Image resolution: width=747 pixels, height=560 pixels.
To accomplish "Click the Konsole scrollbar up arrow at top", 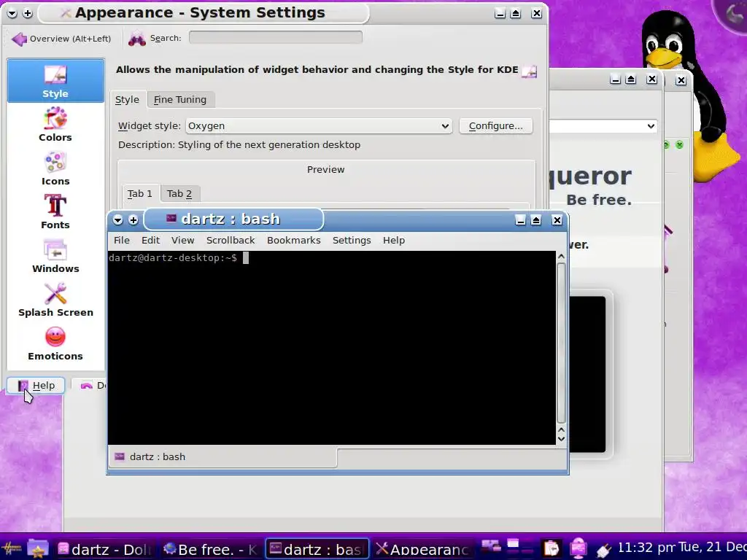I will pos(561,256).
